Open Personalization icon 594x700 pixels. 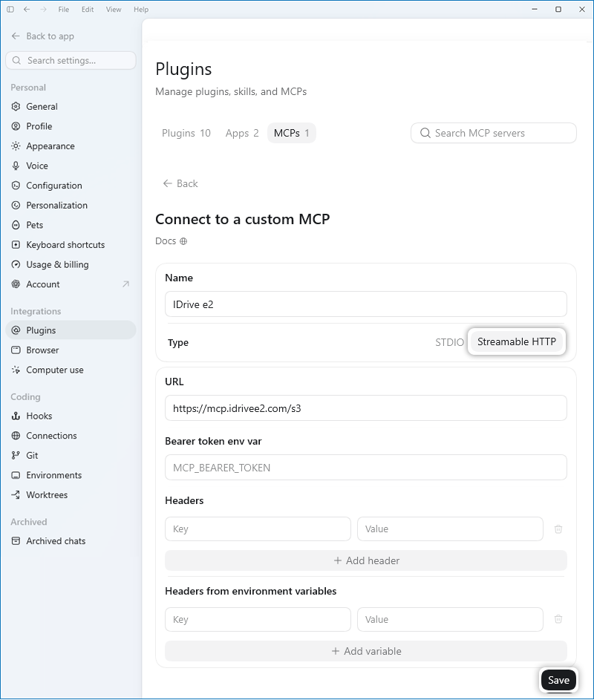coord(16,206)
